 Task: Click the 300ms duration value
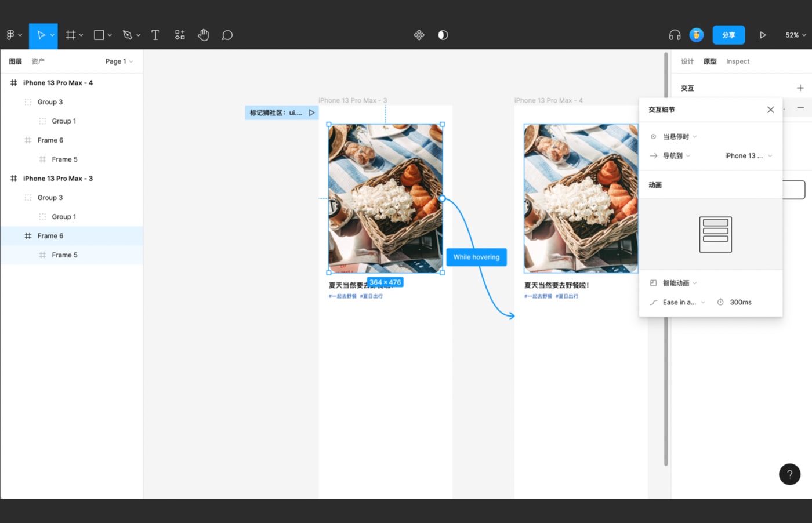741,302
